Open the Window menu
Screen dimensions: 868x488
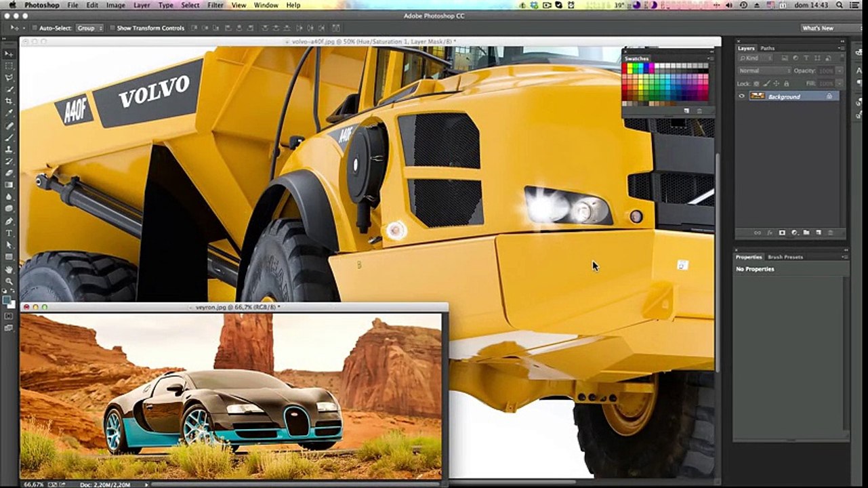click(x=266, y=5)
